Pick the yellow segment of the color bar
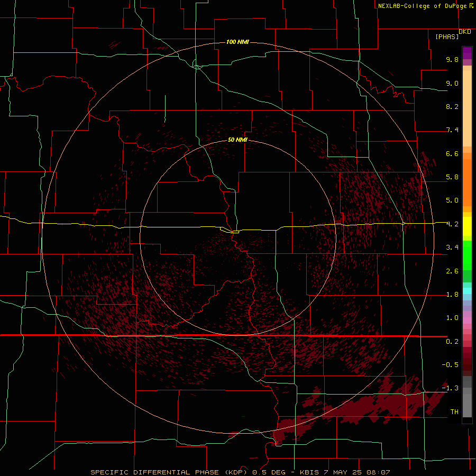The width and height of the screenshot is (476, 476). [467, 226]
